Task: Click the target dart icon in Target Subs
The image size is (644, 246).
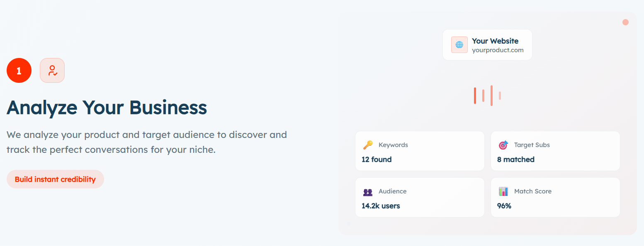Action: tap(503, 145)
